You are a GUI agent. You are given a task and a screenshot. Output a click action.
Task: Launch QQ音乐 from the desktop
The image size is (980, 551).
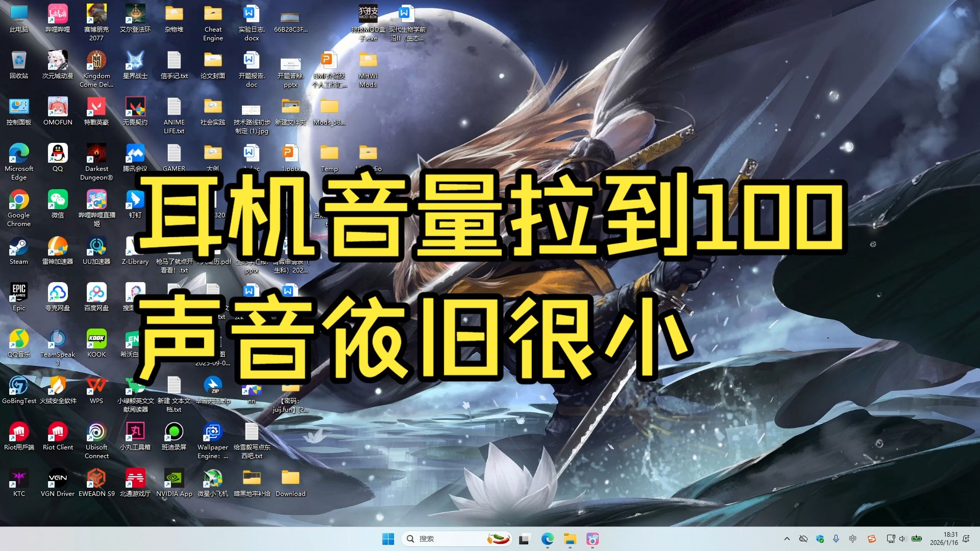[x=19, y=344]
